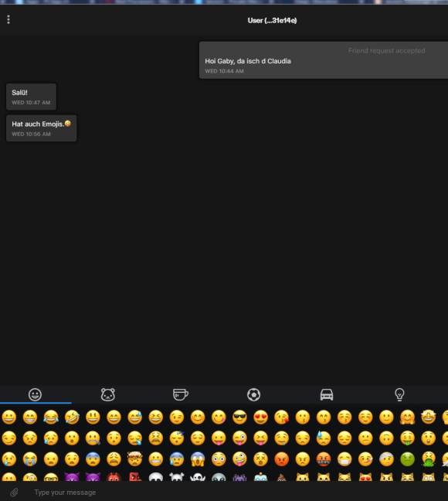The image size is (448, 501).
Task: Select the Salü! message bubble
Action: coord(32,97)
